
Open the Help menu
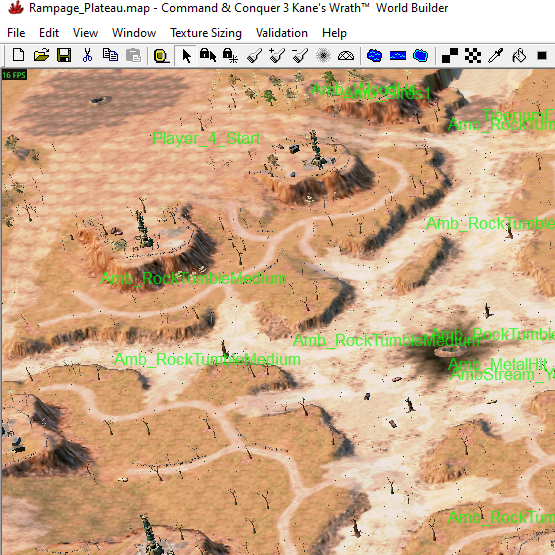pos(334,33)
